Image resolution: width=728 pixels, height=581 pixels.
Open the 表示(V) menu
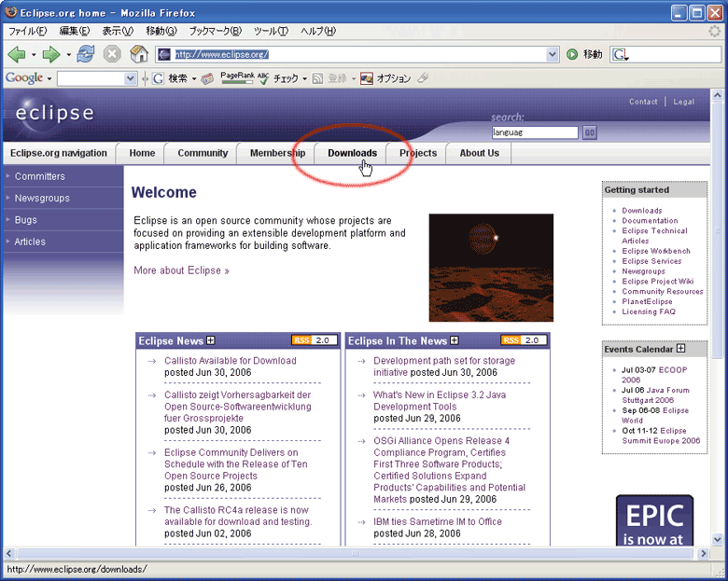(x=118, y=31)
